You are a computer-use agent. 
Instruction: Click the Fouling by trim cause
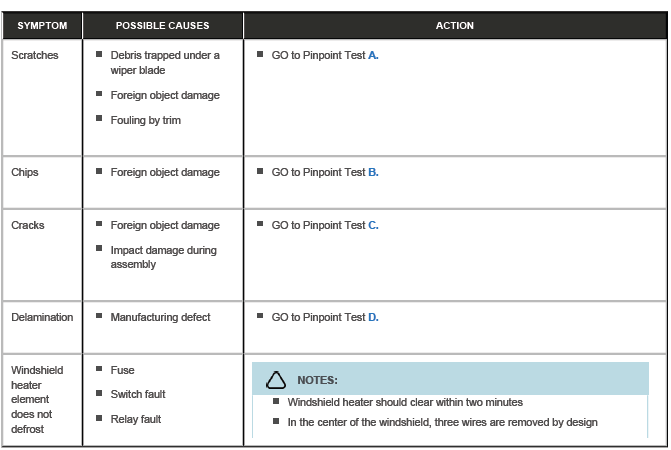point(146,120)
